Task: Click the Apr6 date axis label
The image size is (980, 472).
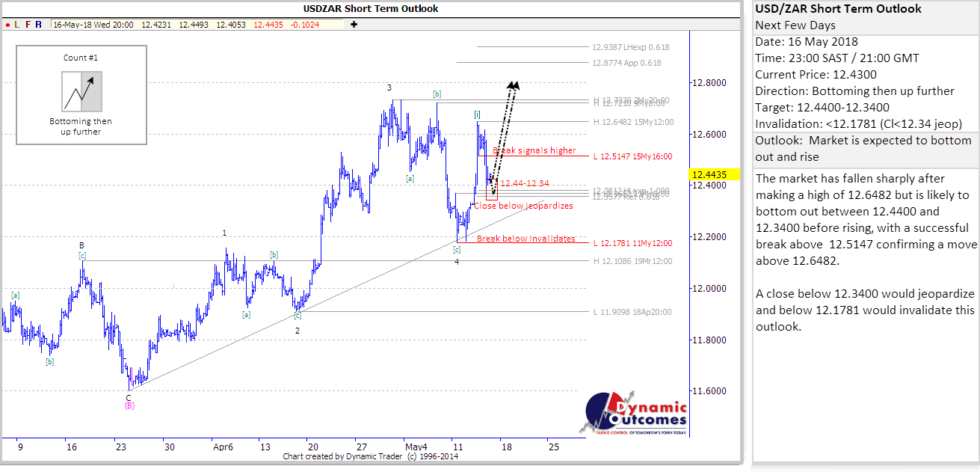Action: [223, 447]
